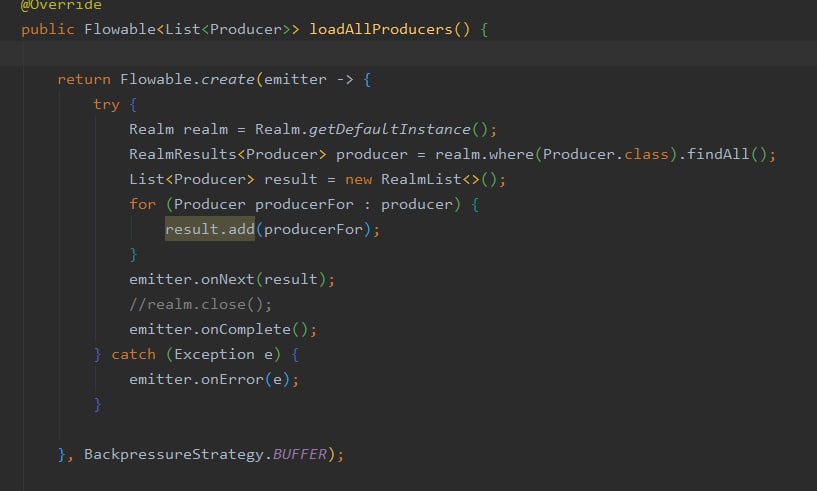
Task: Click highlighted 'result.add' call
Action: (x=209, y=229)
